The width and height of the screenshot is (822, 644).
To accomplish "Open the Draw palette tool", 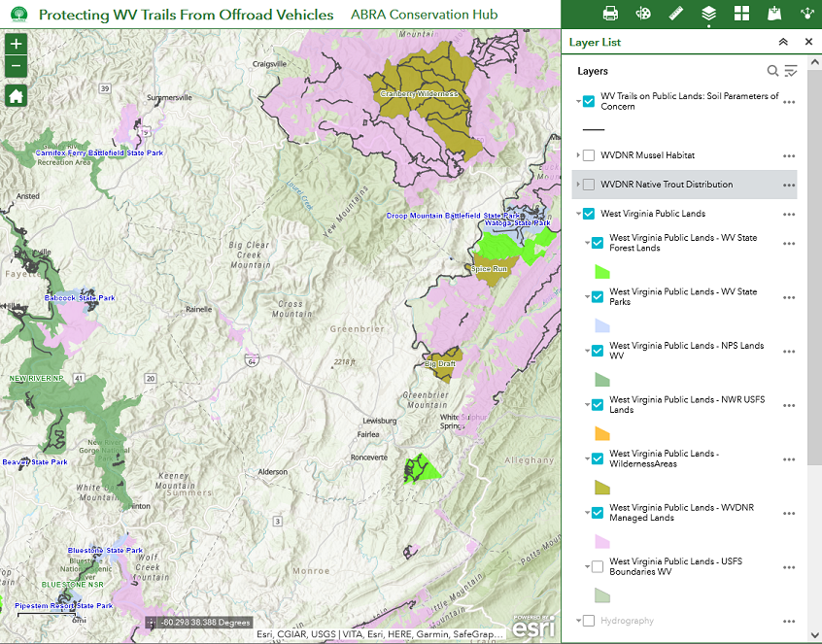I will [x=643, y=14].
